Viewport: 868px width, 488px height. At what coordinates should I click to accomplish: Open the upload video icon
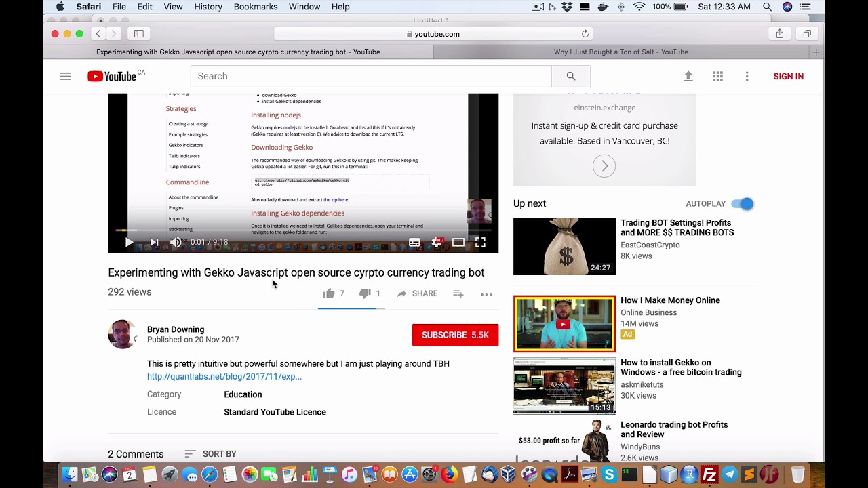pyautogui.click(x=688, y=77)
